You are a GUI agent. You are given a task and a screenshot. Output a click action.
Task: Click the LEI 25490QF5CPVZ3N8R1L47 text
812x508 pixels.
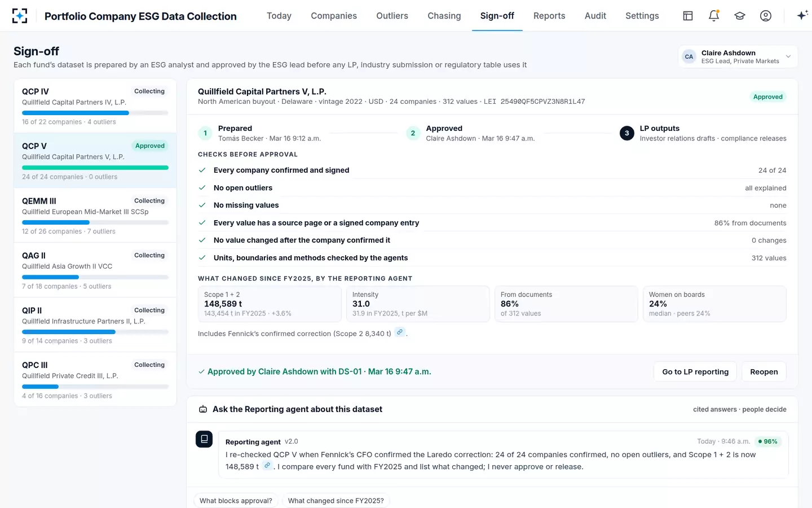point(534,102)
